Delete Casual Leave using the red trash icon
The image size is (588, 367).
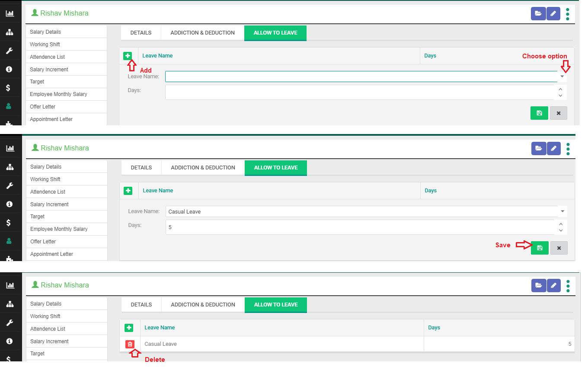[x=130, y=344]
